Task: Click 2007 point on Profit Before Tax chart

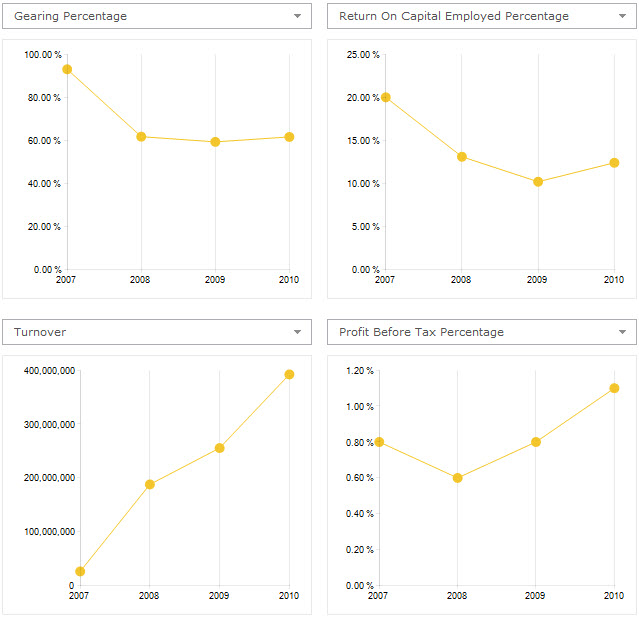Action: pos(379,442)
